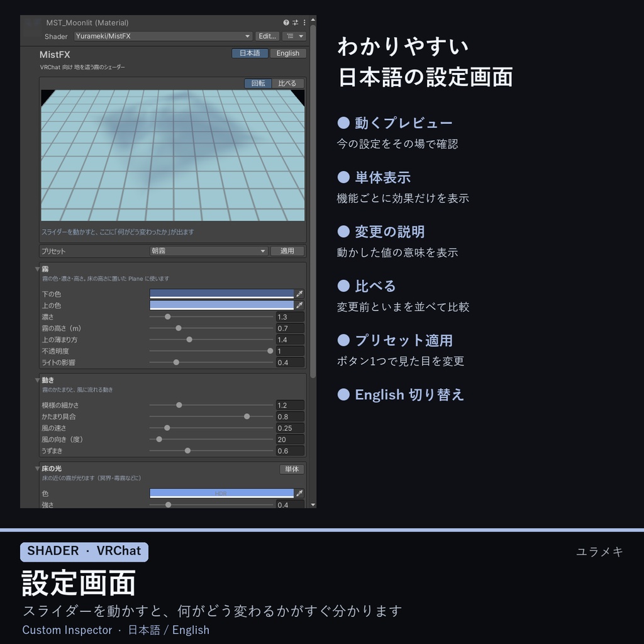Click the 下の色 color swatch
644x644 pixels.
pos(222,294)
